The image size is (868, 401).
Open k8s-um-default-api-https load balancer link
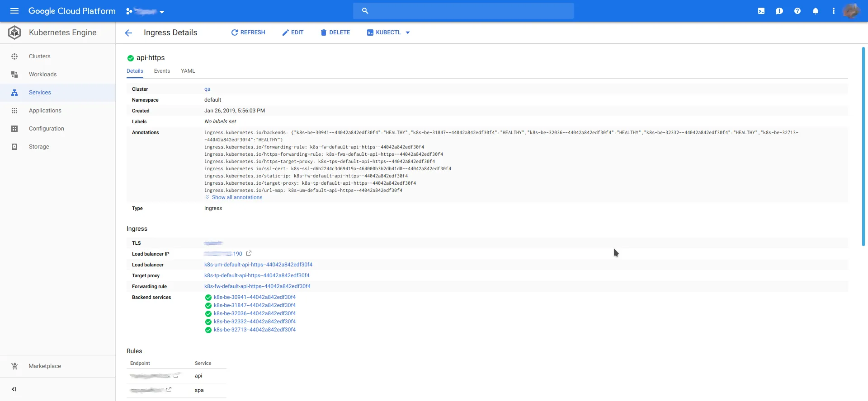(258, 265)
